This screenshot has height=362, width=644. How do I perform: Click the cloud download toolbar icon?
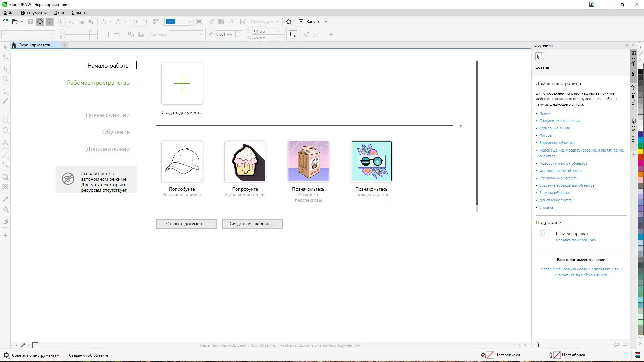click(x=40, y=22)
